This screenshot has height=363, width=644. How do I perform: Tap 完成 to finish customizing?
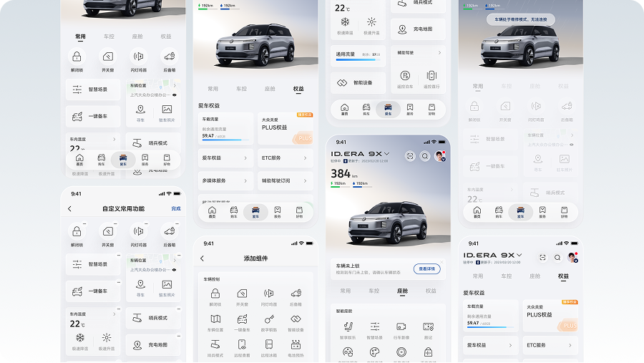coord(176,208)
